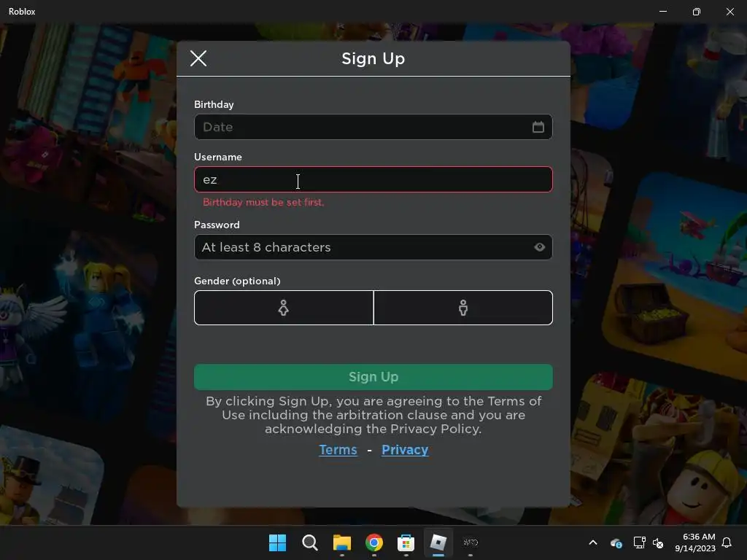Focus the Username input containing ez
The height and width of the screenshot is (560, 747).
coord(373,179)
